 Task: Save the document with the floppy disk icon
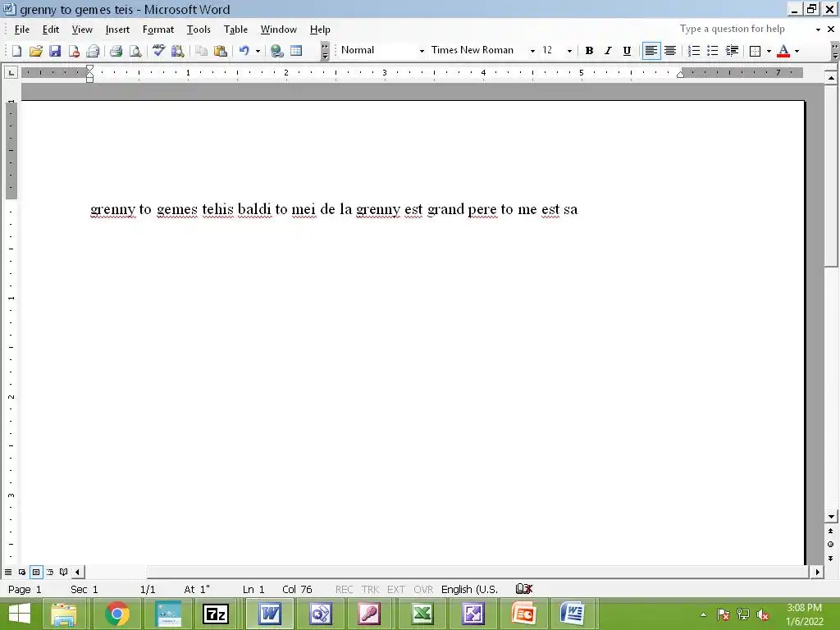(x=55, y=51)
